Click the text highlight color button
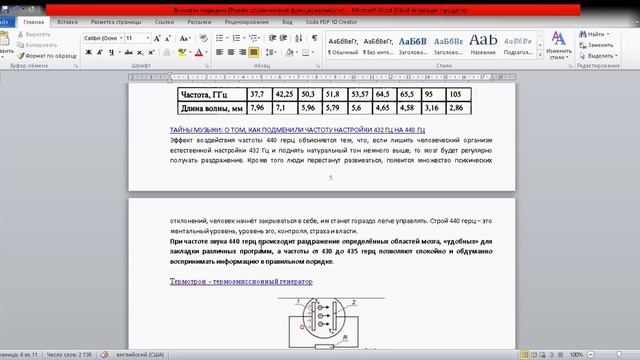Screen dimensions: 640x360 182,52
